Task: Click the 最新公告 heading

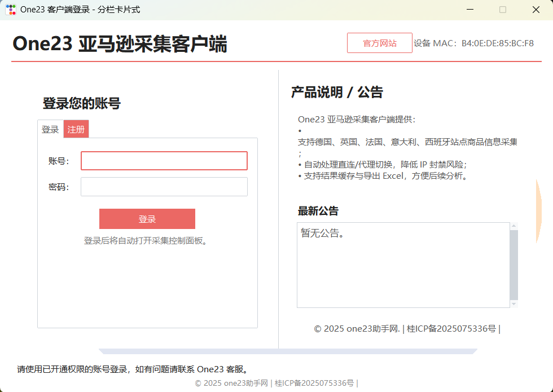Action: pyautogui.click(x=319, y=210)
